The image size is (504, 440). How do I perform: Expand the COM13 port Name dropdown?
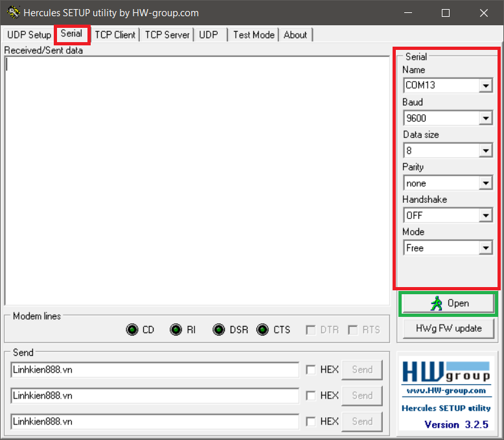click(x=486, y=86)
